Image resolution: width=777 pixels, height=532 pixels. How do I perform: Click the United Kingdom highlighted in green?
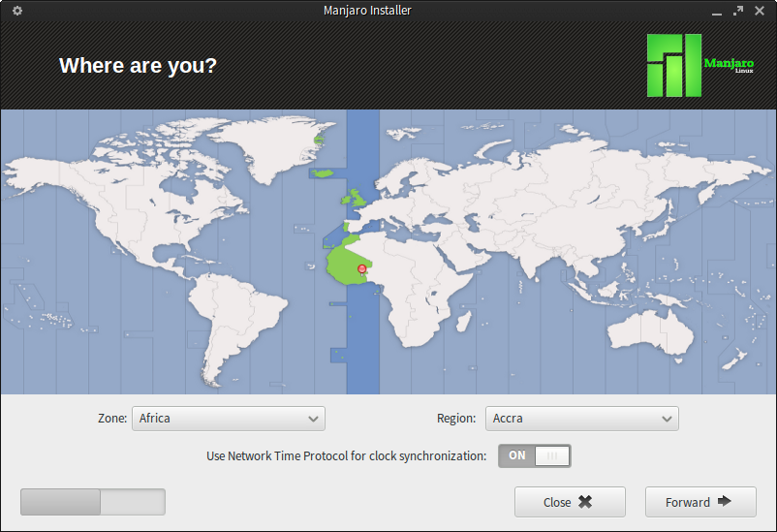click(355, 198)
